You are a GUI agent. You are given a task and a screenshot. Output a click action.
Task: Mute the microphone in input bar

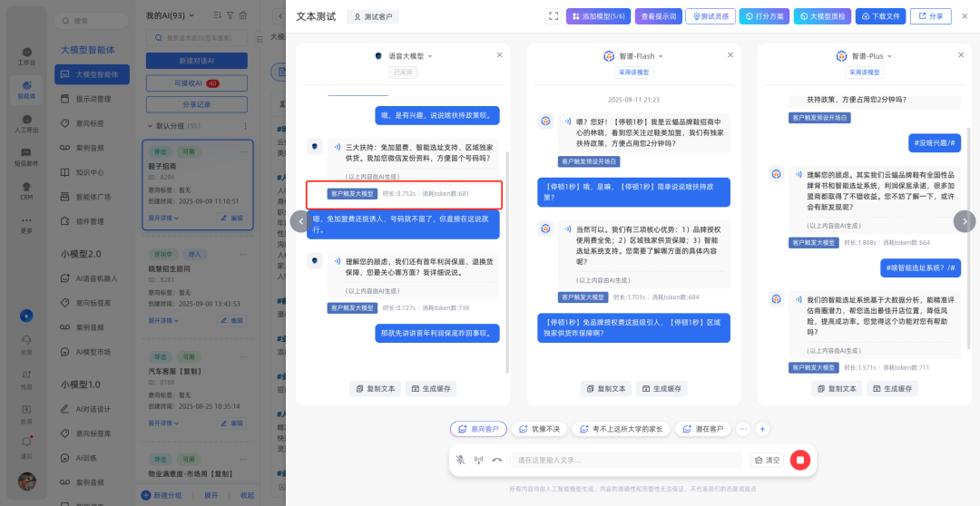click(x=460, y=460)
